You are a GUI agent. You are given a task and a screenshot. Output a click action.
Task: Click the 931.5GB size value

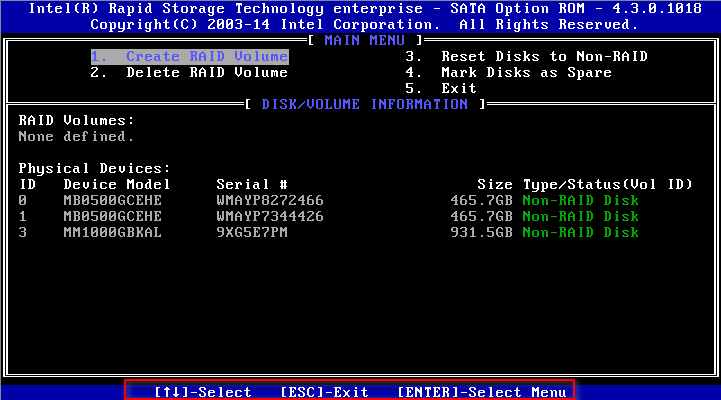[481, 233]
